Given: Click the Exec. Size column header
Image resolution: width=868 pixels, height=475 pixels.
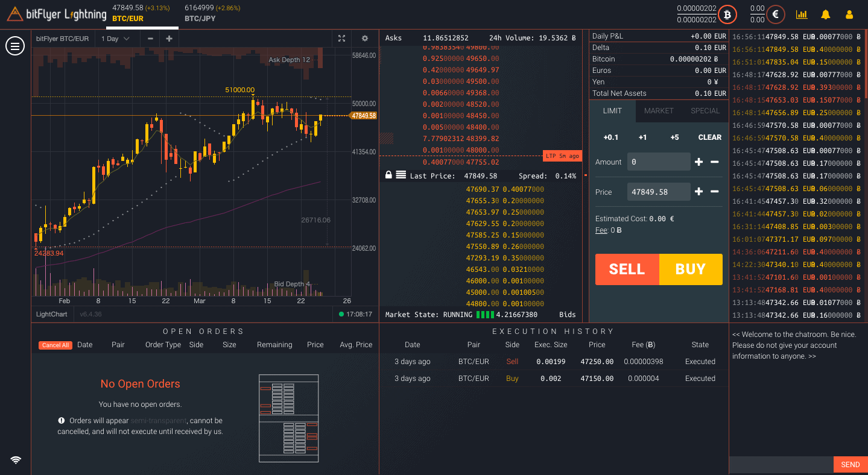Looking at the screenshot, I should (551, 345).
